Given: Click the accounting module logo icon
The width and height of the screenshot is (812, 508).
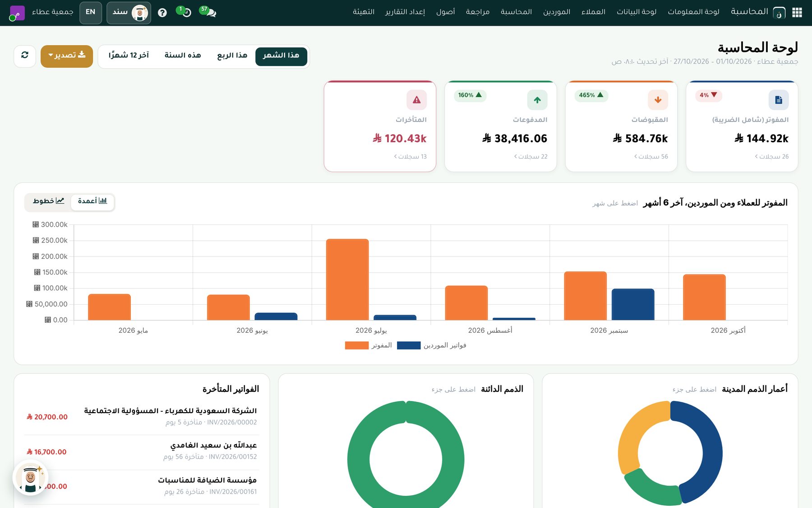Looking at the screenshot, I should 779,13.
